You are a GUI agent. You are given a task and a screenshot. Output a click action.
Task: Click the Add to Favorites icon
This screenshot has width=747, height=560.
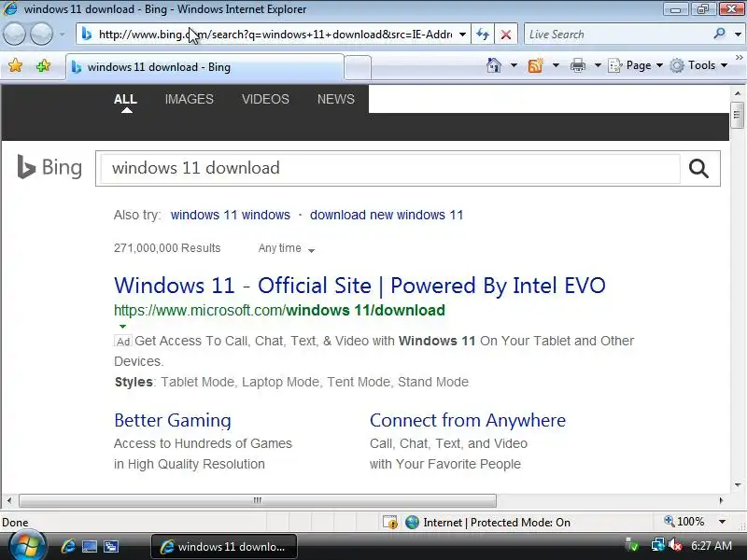coord(43,65)
